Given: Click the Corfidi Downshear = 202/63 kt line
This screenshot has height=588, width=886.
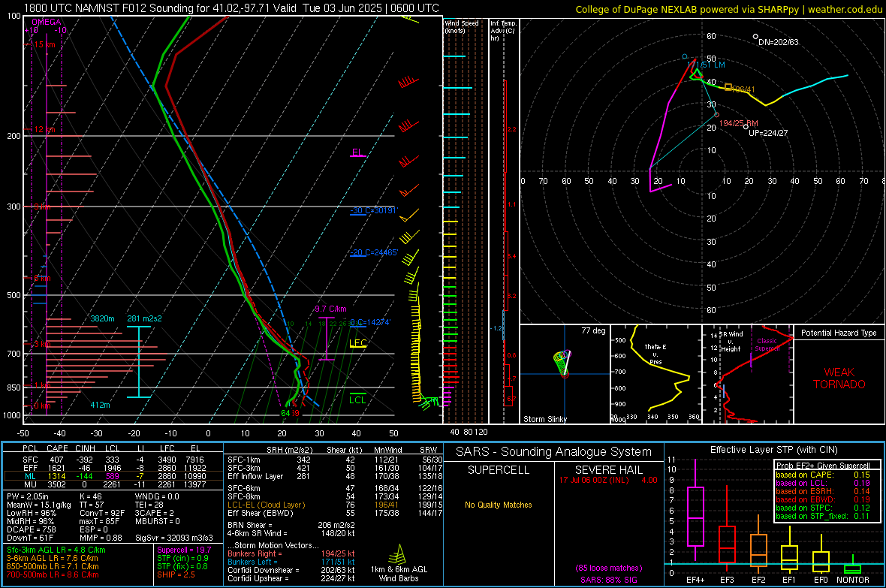Looking at the screenshot, I should [291, 570].
